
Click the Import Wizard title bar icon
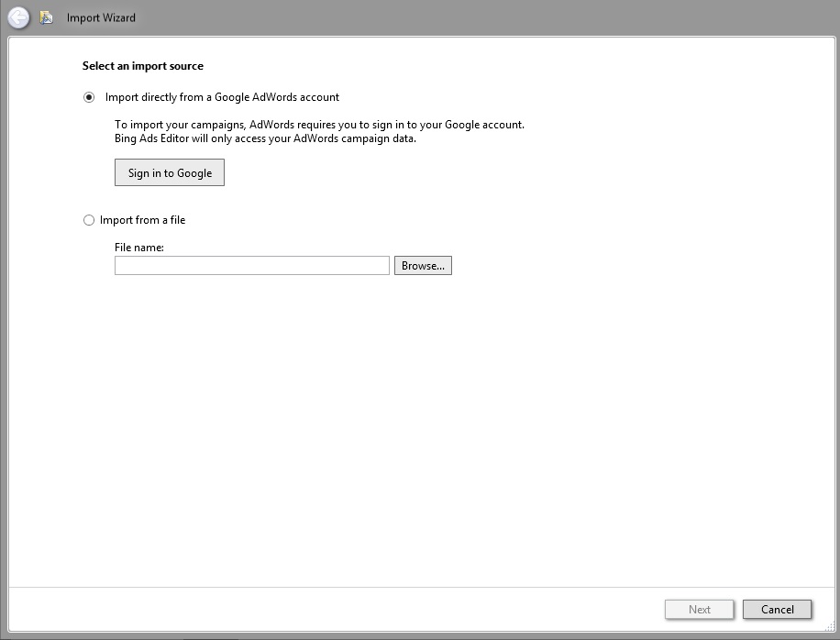pos(47,17)
